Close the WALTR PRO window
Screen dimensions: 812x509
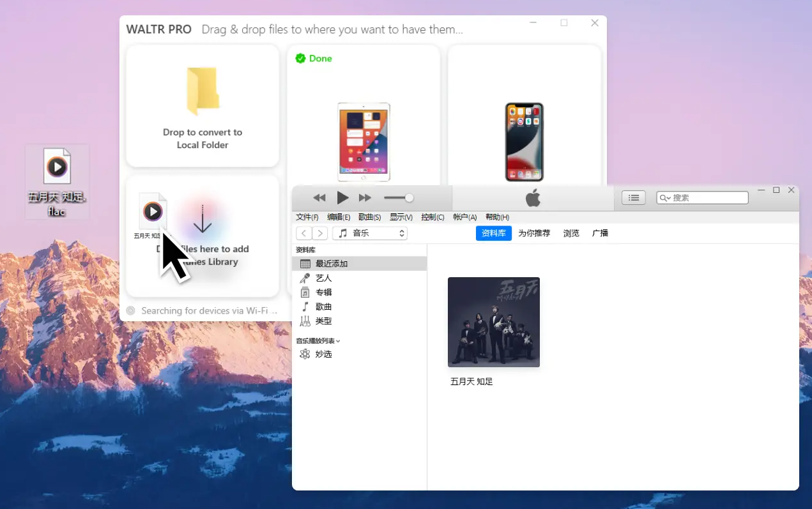pyautogui.click(x=595, y=23)
